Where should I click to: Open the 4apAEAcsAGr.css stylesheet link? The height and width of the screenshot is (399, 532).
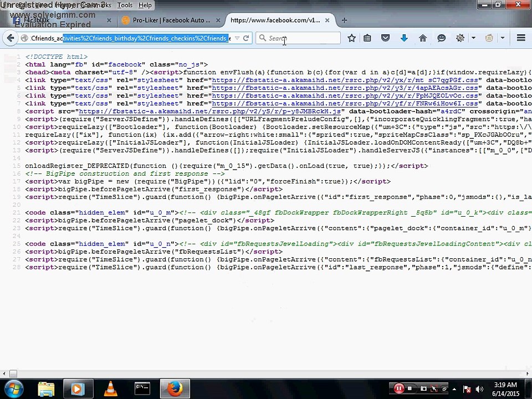pyautogui.click(x=345, y=88)
